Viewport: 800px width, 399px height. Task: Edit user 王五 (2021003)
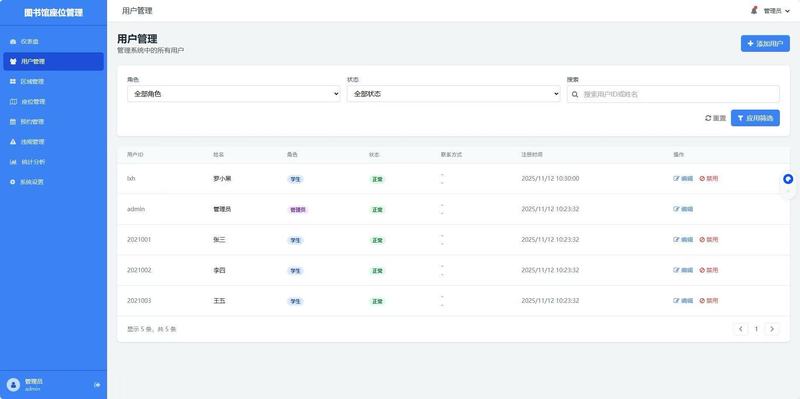(683, 301)
